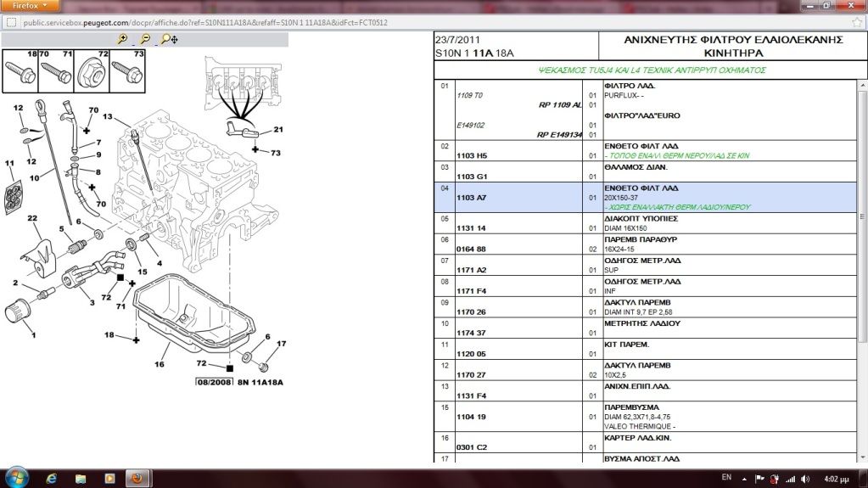This screenshot has height=488, width=868.
Task: Click the ΜΕΤΡΗΤΗΣ ΛΑΔΙΟΥ description
Action: click(642, 323)
